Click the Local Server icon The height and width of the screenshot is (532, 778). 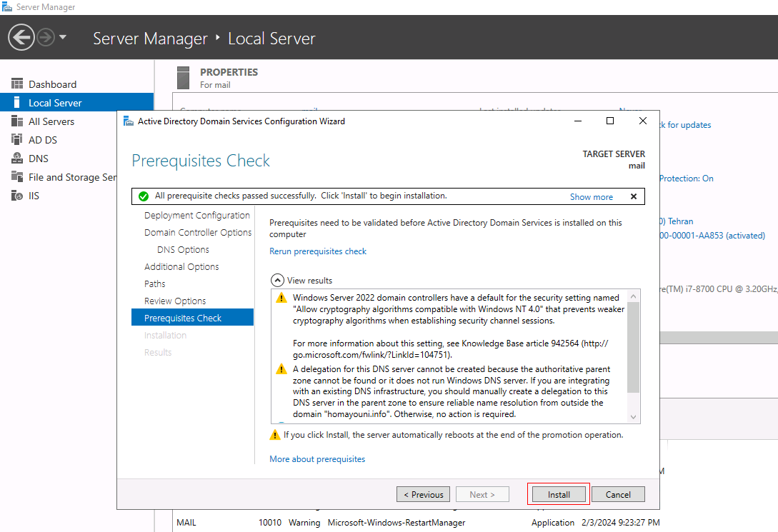[x=17, y=103]
